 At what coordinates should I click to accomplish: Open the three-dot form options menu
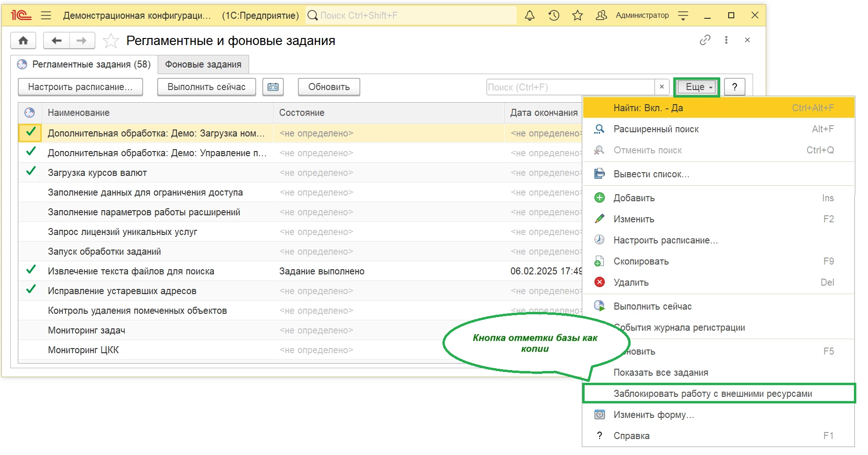tap(726, 40)
